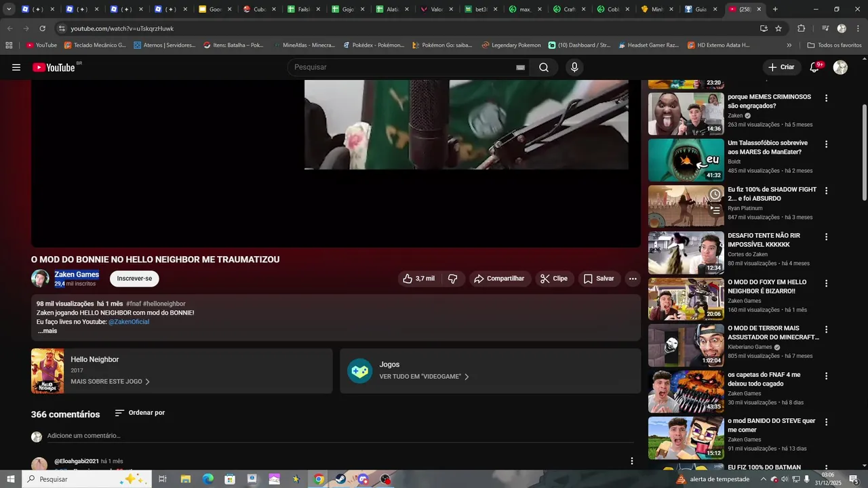This screenshot has width=868, height=488.
Task: Open more actions ellipsis below video
Action: click(633, 279)
